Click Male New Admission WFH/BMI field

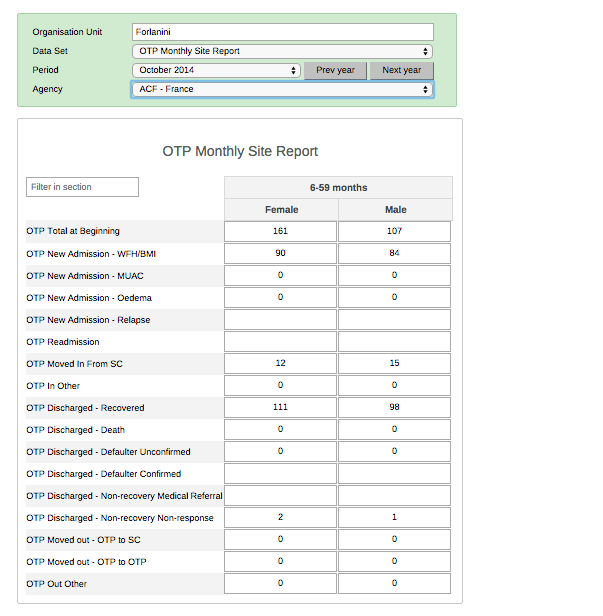(x=395, y=253)
